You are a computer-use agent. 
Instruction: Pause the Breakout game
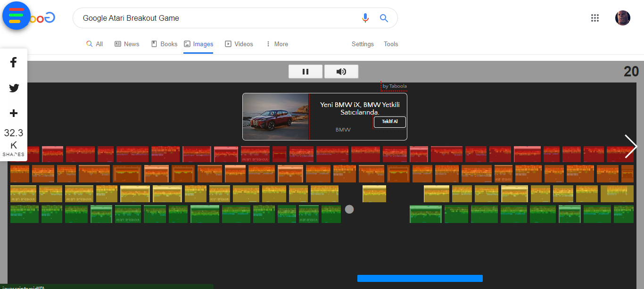point(305,71)
